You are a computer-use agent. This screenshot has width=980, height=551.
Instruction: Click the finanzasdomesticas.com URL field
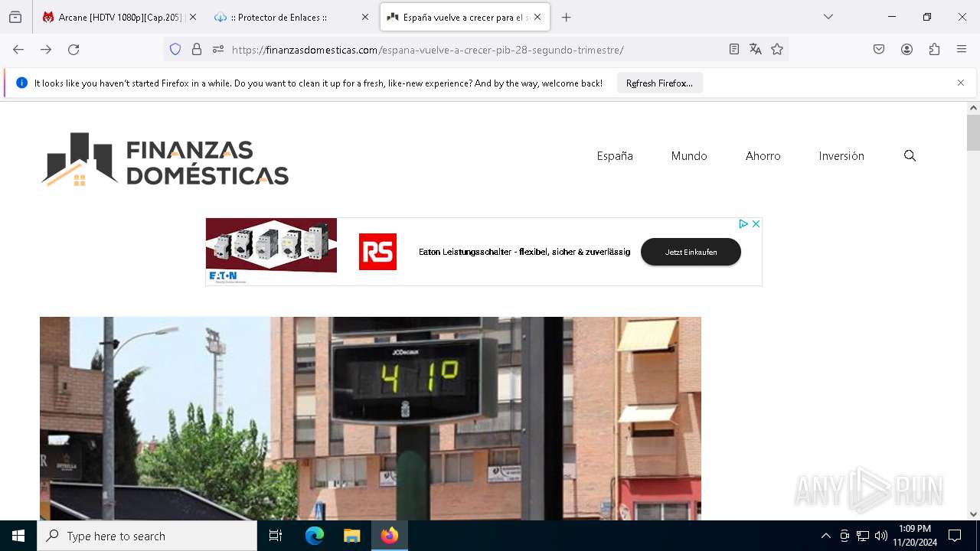click(475, 50)
